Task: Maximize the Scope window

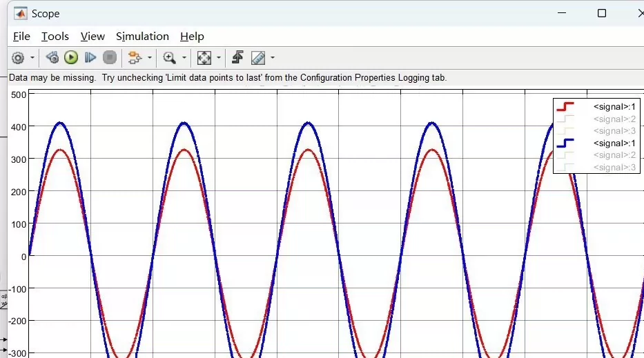Action: pyautogui.click(x=602, y=13)
